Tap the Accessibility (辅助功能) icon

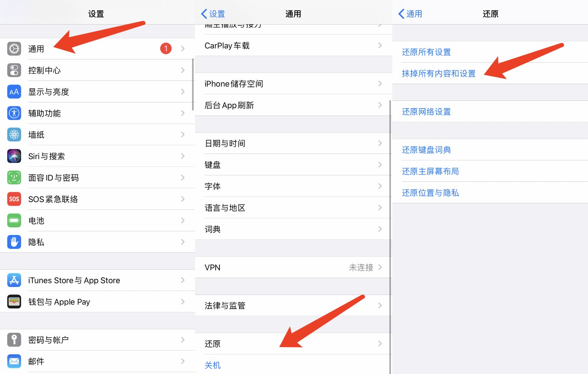[14, 113]
